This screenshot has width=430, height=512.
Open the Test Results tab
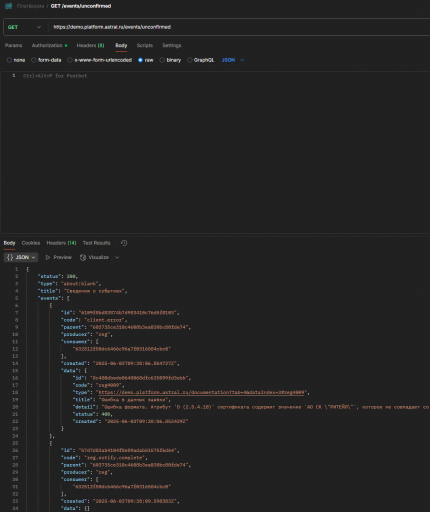(x=96, y=243)
